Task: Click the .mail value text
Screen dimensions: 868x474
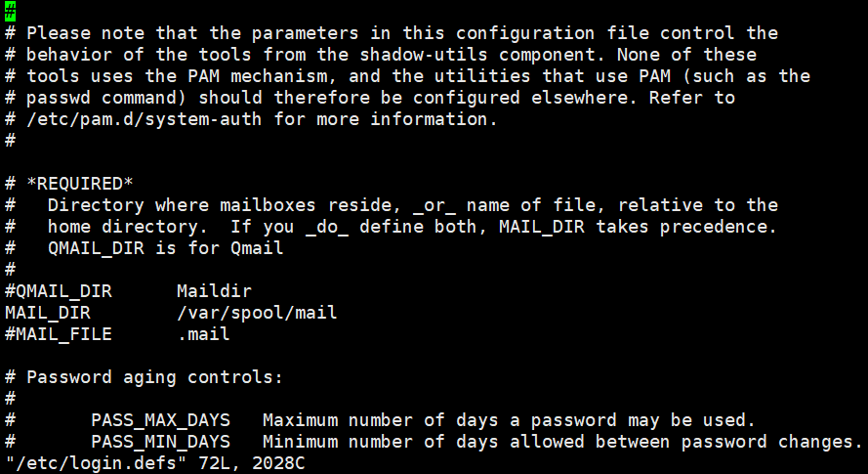Action: coord(203,334)
